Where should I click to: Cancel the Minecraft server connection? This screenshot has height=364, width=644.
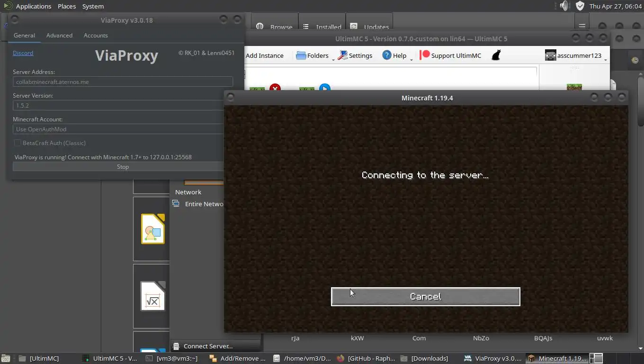pos(425,296)
